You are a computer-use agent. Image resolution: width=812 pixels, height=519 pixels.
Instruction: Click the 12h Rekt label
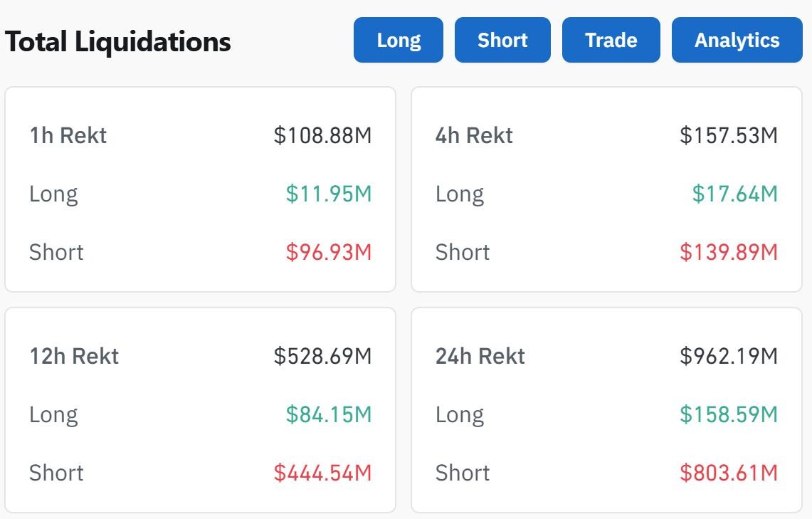tap(74, 356)
